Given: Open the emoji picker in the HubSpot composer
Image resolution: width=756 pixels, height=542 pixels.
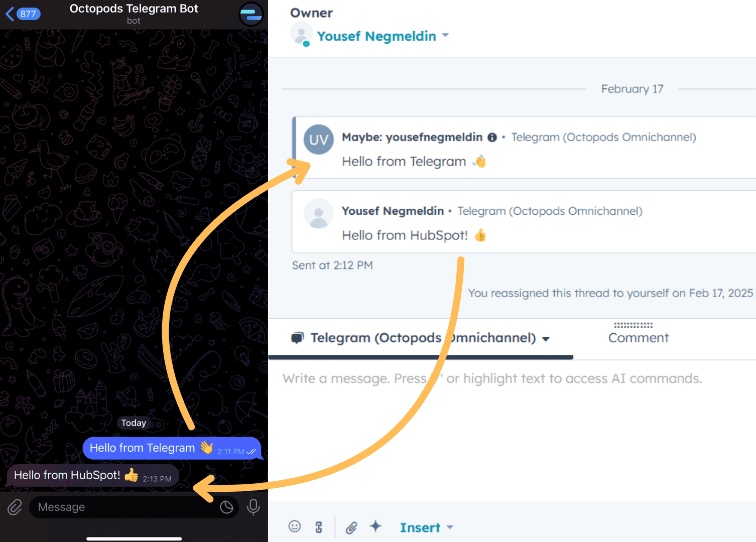Looking at the screenshot, I should coord(295,527).
